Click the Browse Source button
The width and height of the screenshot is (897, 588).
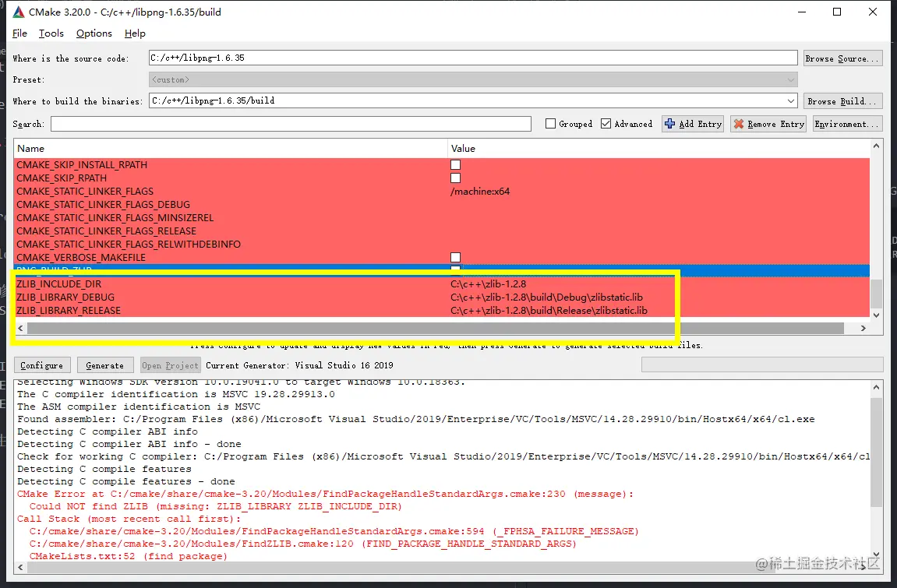[842, 58]
